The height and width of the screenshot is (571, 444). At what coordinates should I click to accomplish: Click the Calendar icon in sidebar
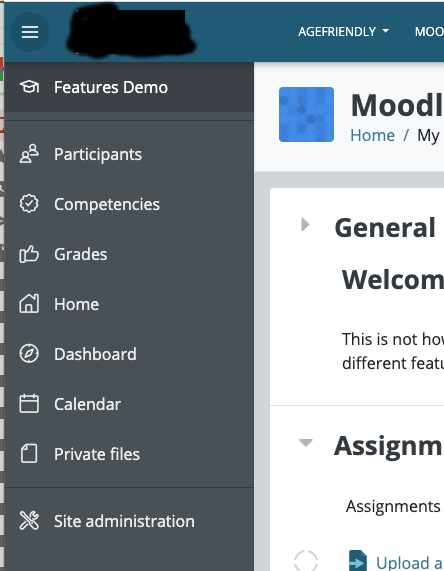pyautogui.click(x=29, y=404)
